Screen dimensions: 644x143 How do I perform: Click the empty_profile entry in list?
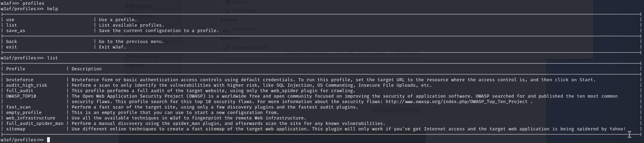point(24,113)
